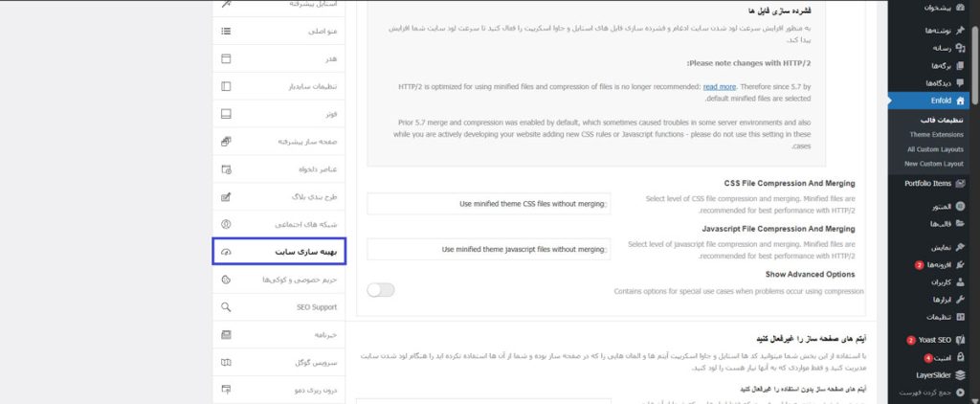Click the سرویس گوگل map icon
Image resolution: width=980 pixels, height=404 pixels.
pos(226,362)
